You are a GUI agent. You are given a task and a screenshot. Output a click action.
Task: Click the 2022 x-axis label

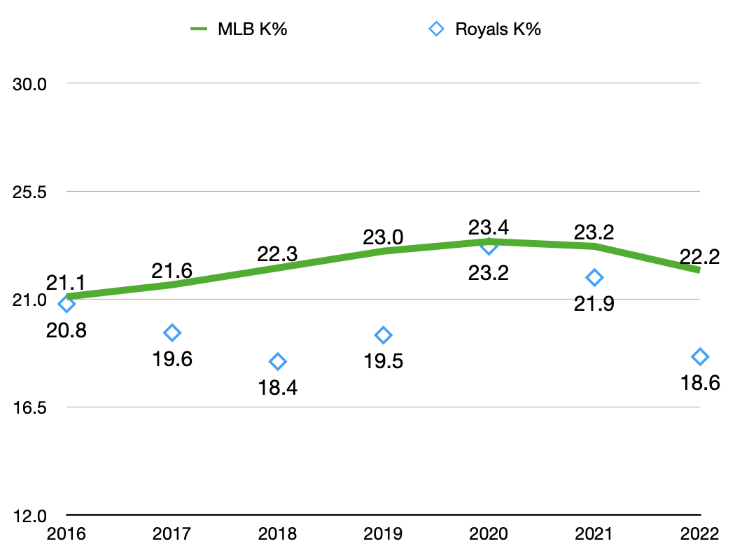click(x=699, y=534)
